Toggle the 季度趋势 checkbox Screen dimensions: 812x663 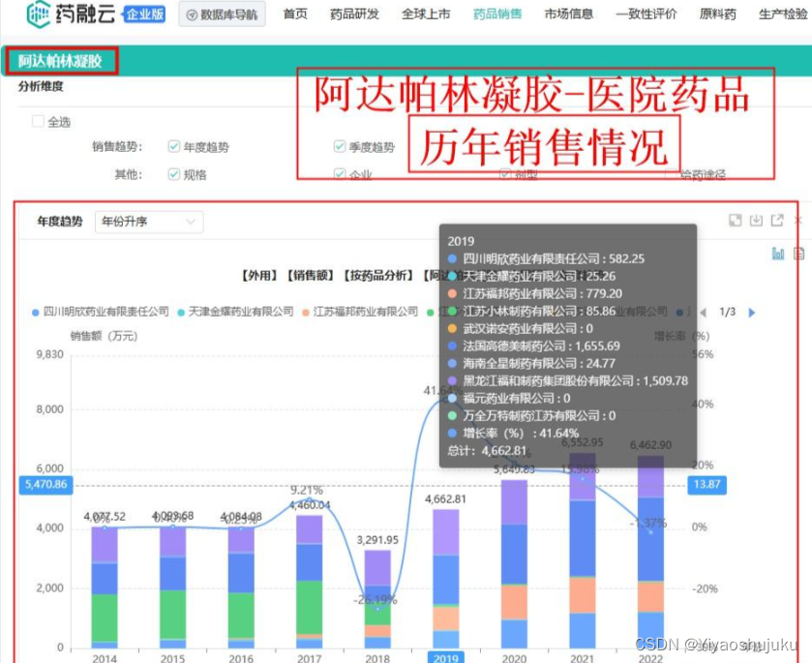(x=340, y=146)
